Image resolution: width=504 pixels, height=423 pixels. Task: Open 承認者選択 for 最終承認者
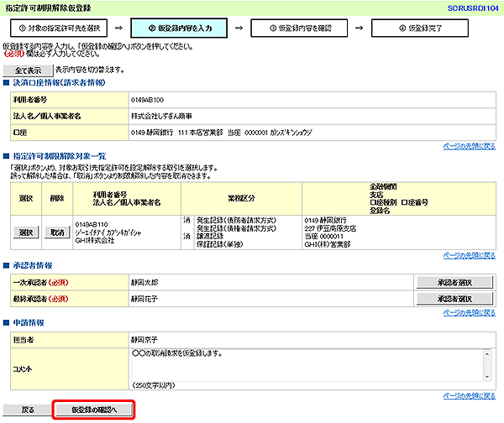point(454,298)
